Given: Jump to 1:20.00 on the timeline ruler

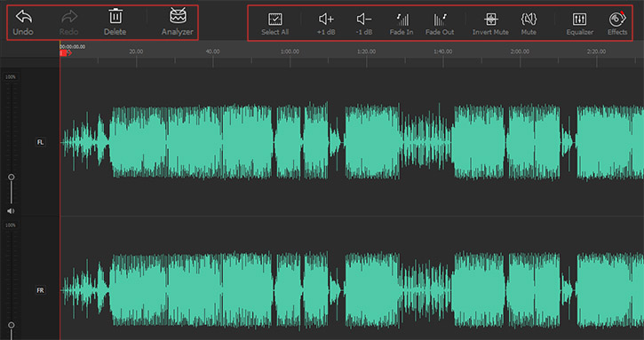Looking at the screenshot, I should (366, 51).
